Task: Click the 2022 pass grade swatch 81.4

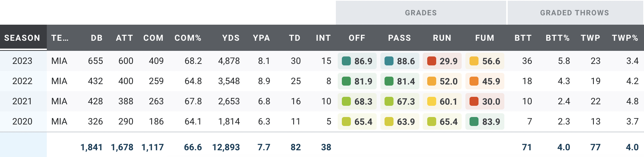Action: pos(400,81)
